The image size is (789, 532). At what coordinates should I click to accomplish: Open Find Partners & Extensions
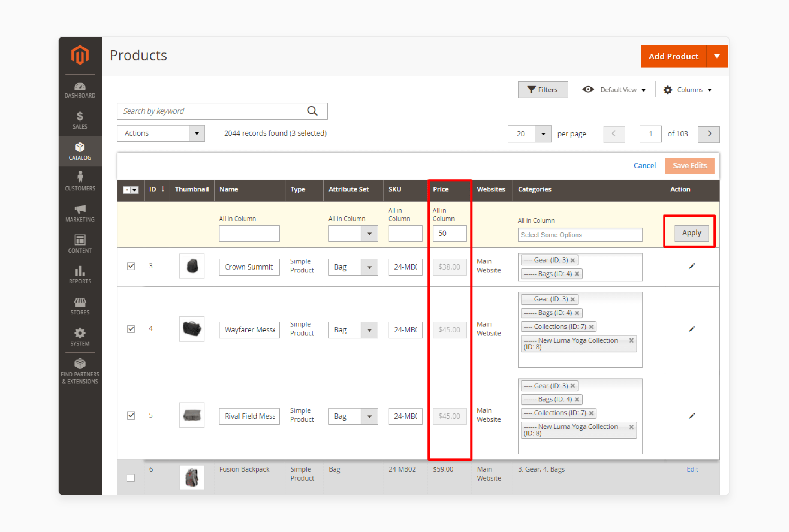[x=80, y=371]
